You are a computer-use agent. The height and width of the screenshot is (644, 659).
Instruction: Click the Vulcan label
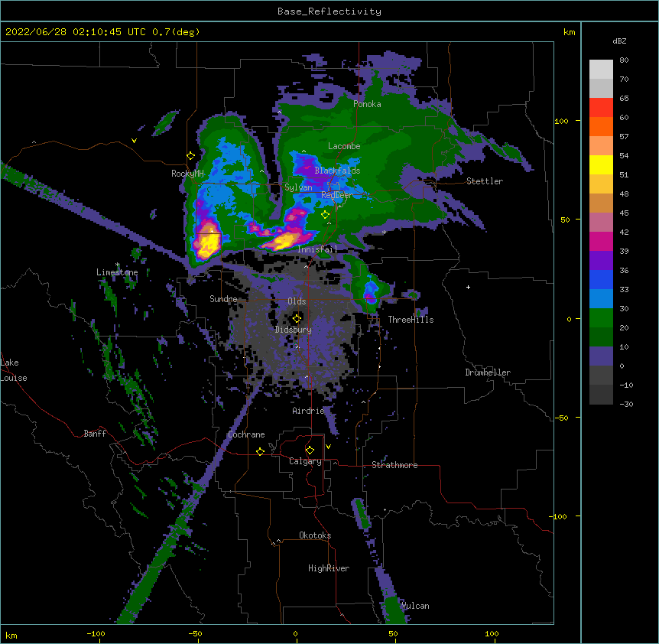pos(415,606)
